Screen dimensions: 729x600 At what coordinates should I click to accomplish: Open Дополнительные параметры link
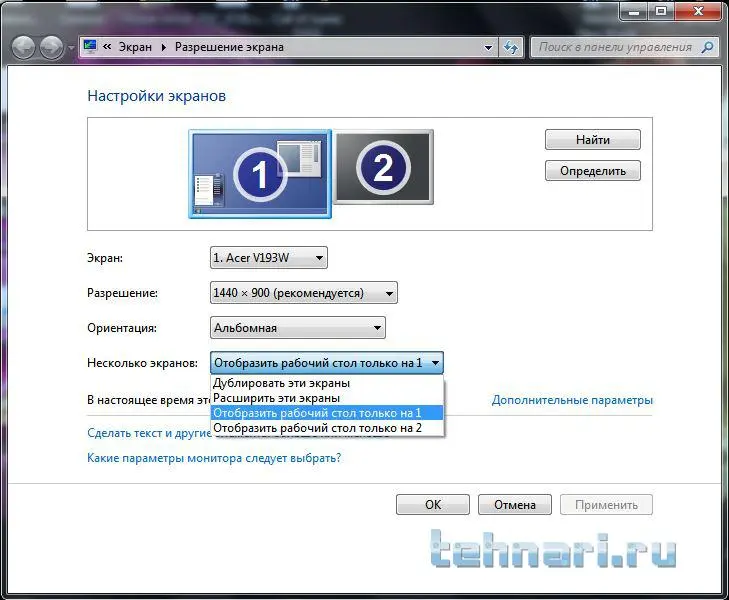click(x=572, y=400)
